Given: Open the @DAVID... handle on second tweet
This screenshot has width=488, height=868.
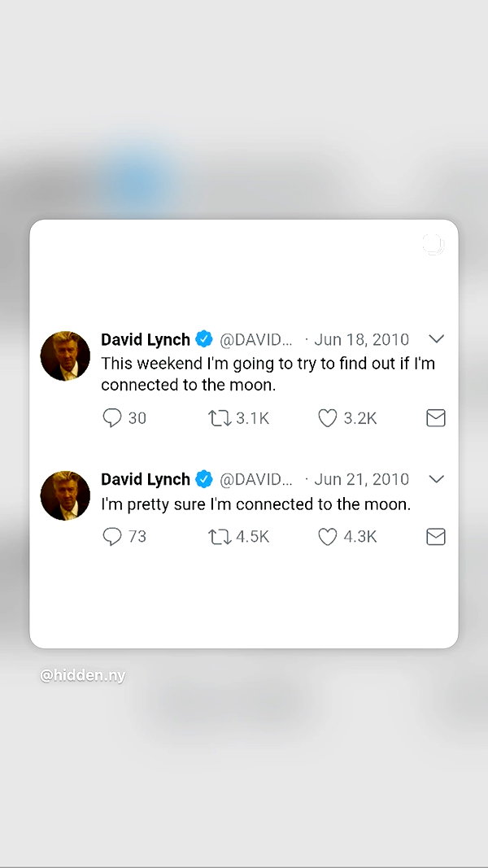Looking at the screenshot, I should click(256, 479).
